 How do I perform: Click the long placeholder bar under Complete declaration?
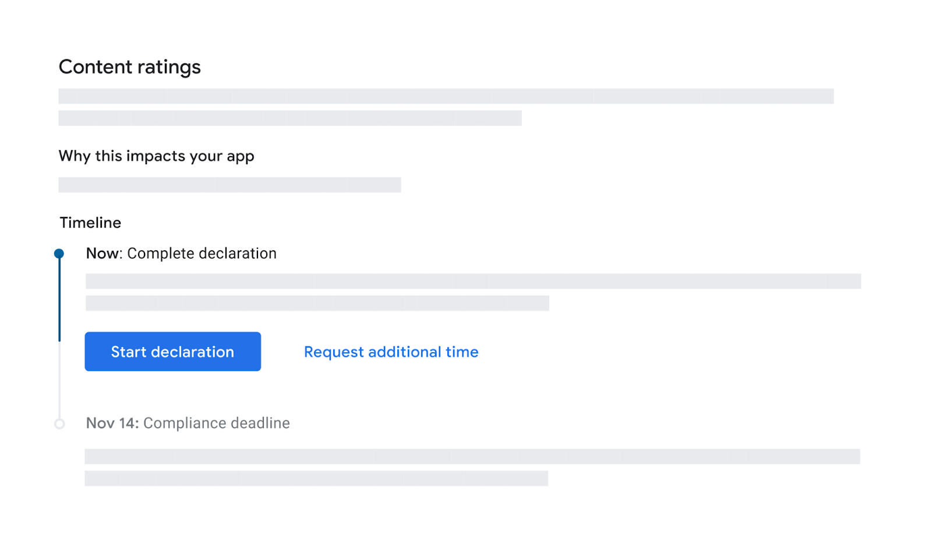tap(473, 281)
